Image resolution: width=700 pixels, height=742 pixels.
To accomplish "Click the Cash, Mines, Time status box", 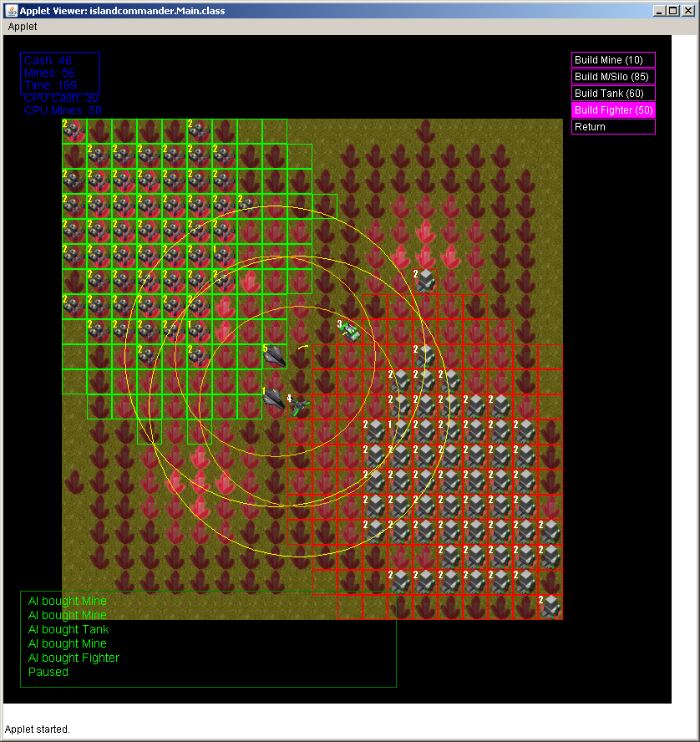I will coord(60,73).
